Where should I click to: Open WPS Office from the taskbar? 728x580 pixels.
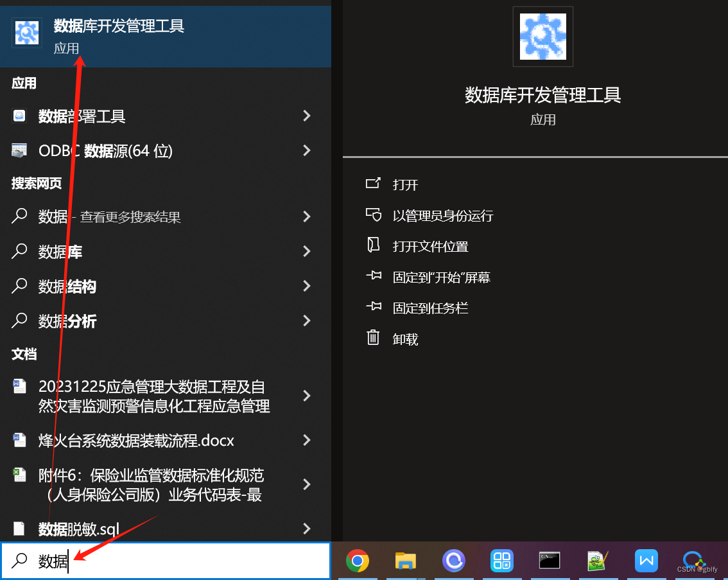(646, 560)
